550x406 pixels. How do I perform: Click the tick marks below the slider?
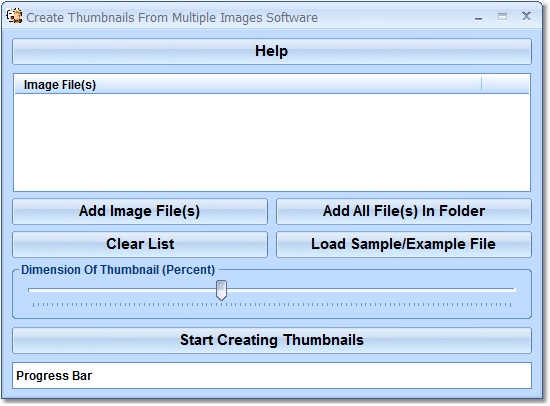pyautogui.click(x=272, y=305)
